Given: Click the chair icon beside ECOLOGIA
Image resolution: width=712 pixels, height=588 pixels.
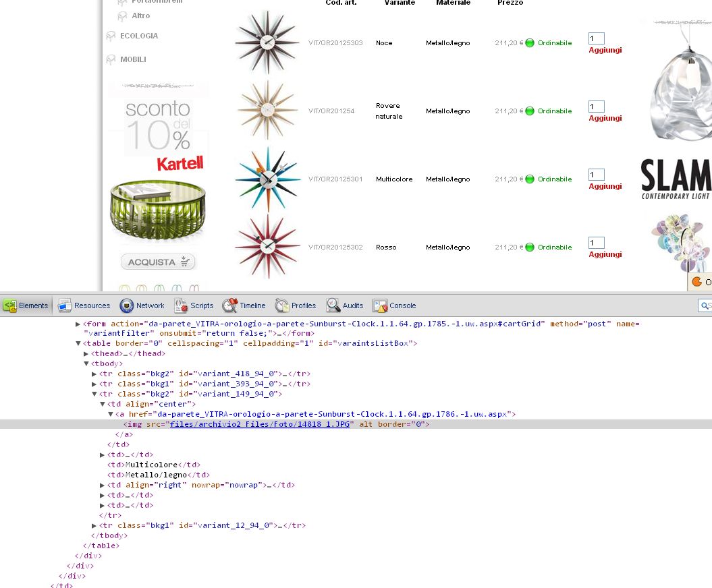Looking at the screenshot, I should pos(110,36).
